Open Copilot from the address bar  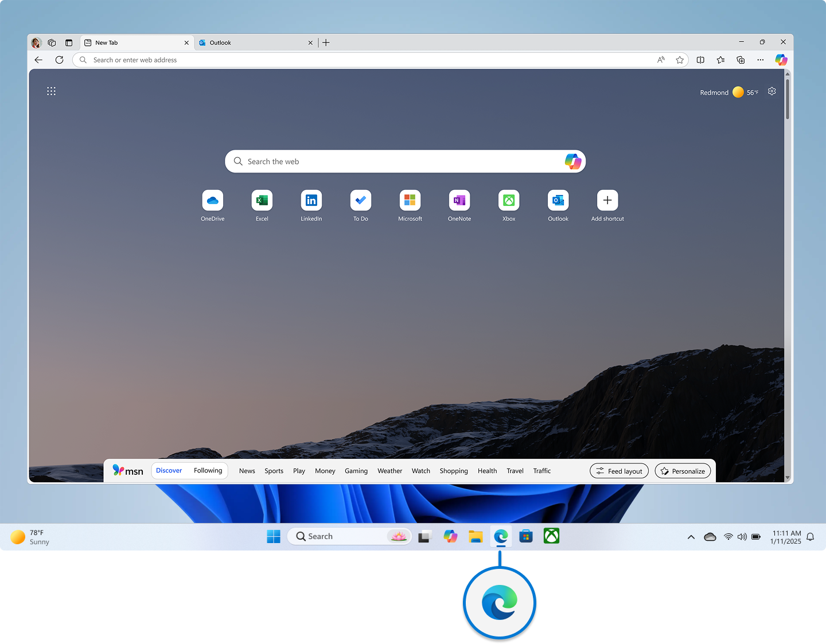coord(781,60)
